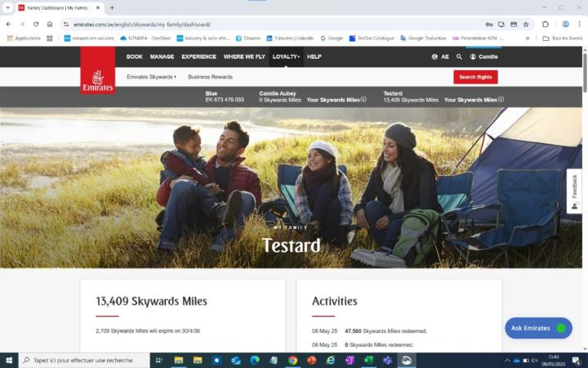The height and width of the screenshot is (368, 588).
Task: Click the browser address bar URL
Action: click(x=142, y=25)
